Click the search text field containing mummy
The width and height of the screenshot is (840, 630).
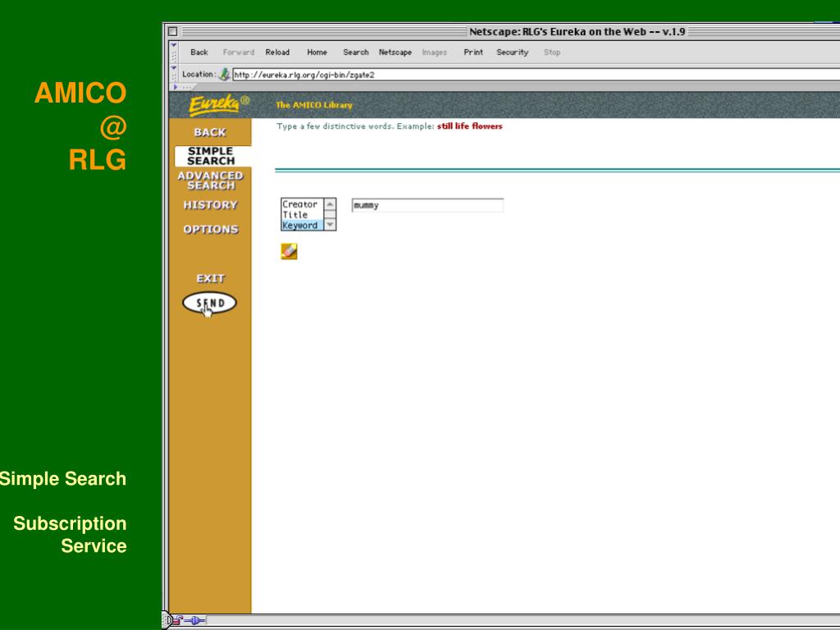coord(427,205)
